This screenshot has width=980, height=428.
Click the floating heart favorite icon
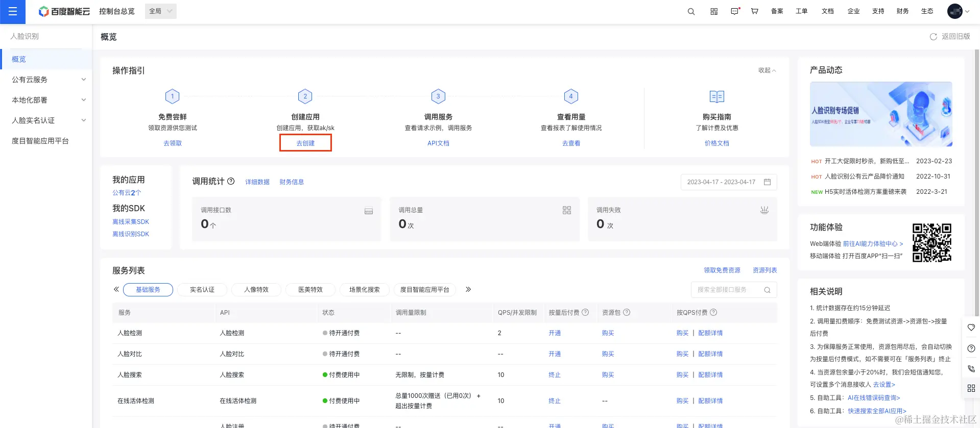[971, 328]
